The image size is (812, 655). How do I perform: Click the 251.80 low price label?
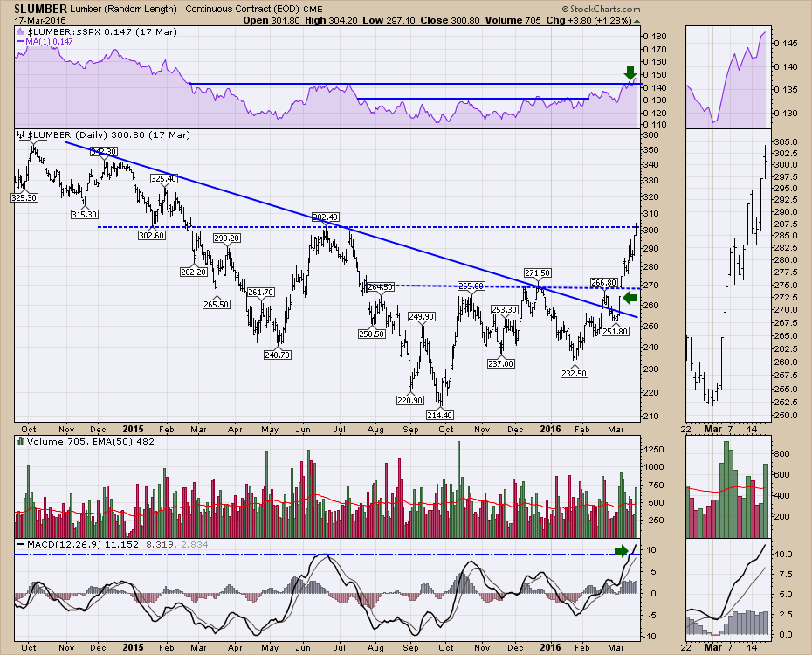pyautogui.click(x=616, y=331)
